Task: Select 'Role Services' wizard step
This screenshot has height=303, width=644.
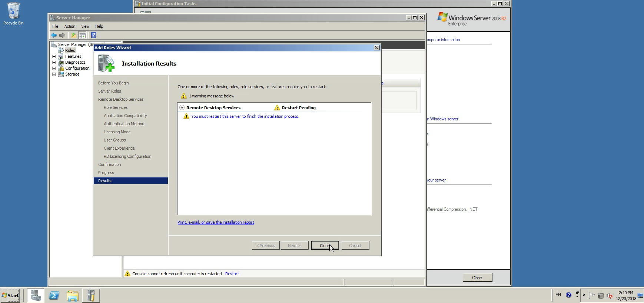Action: click(116, 107)
